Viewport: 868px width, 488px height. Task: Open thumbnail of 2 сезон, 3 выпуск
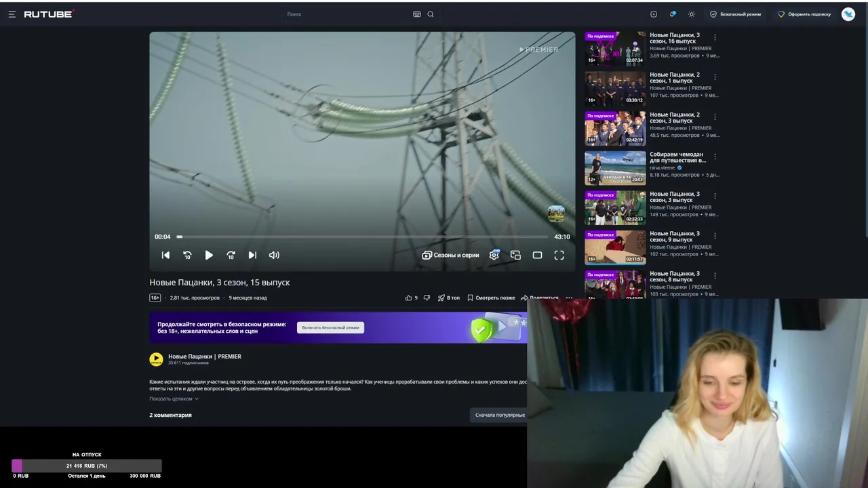click(615, 128)
